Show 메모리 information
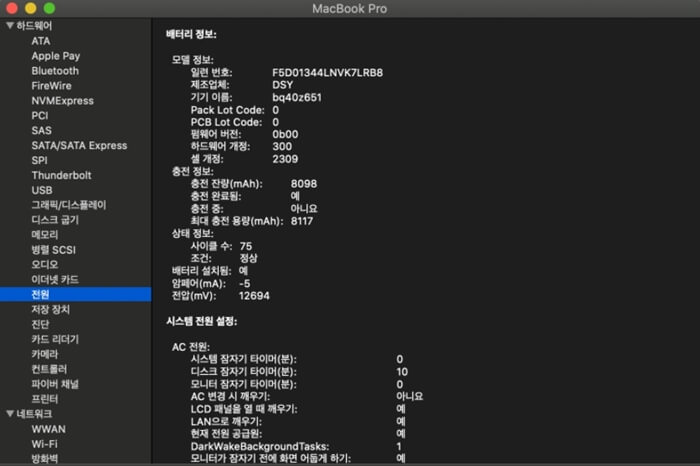 (45, 235)
